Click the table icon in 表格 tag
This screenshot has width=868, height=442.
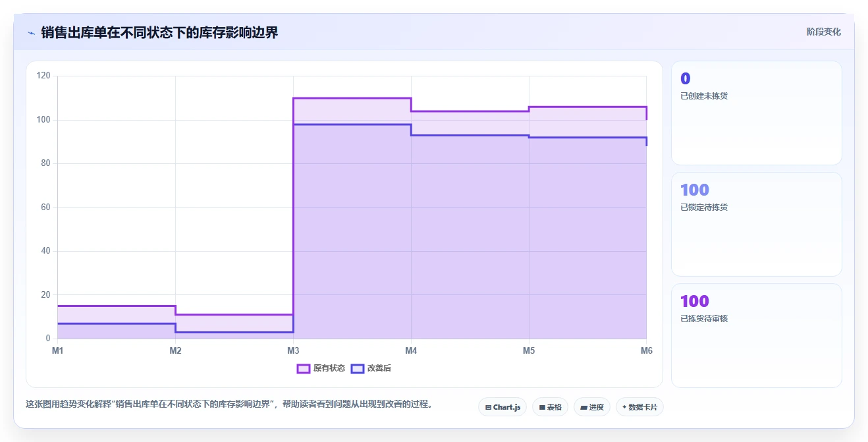(542, 407)
